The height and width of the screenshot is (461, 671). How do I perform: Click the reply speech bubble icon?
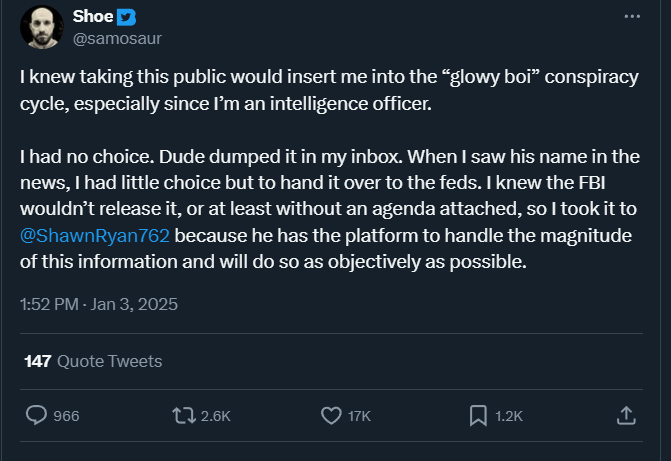(35, 416)
